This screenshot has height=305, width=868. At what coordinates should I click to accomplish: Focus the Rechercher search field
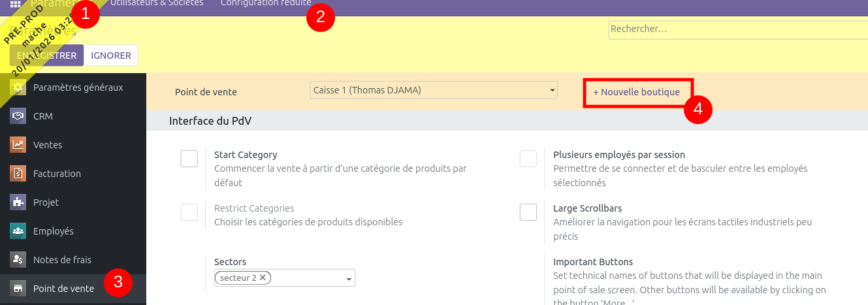tap(737, 29)
